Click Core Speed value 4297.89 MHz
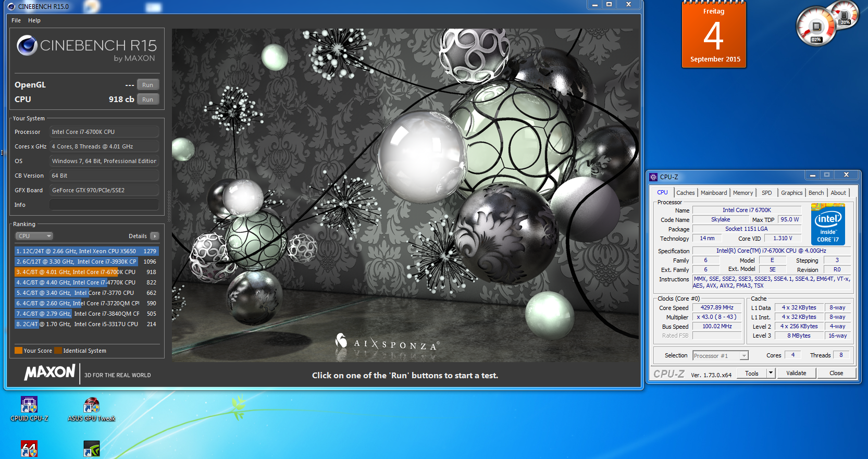 [x=717, y=307]
